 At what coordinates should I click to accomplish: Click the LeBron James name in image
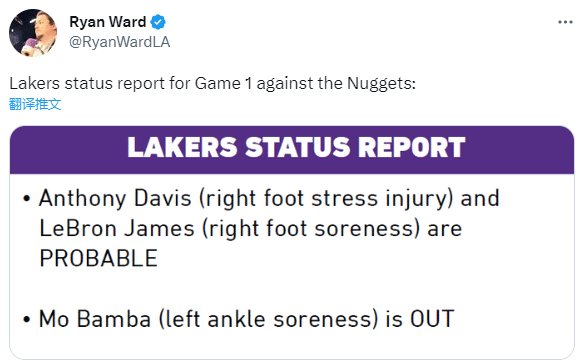pyautogui.click(x=117, y=228)
